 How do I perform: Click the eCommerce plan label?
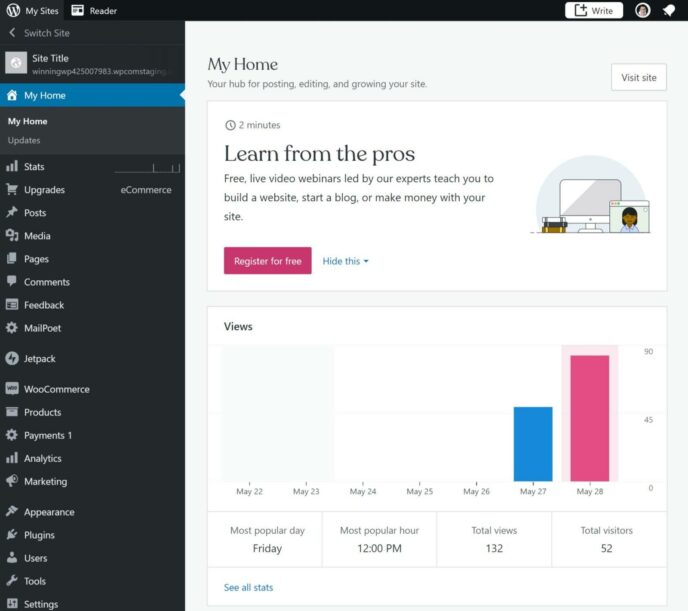click(146, 190)
